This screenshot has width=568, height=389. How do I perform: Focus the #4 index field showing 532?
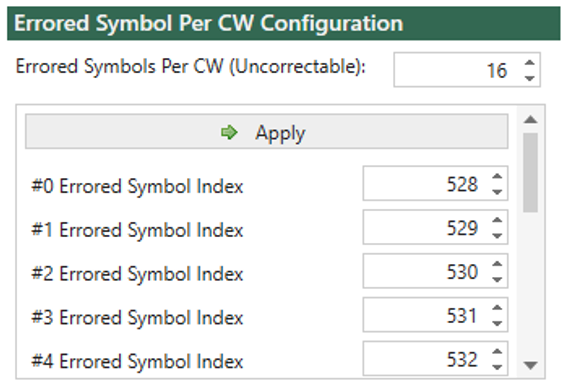pyautogui.click(x=435, y=359)
